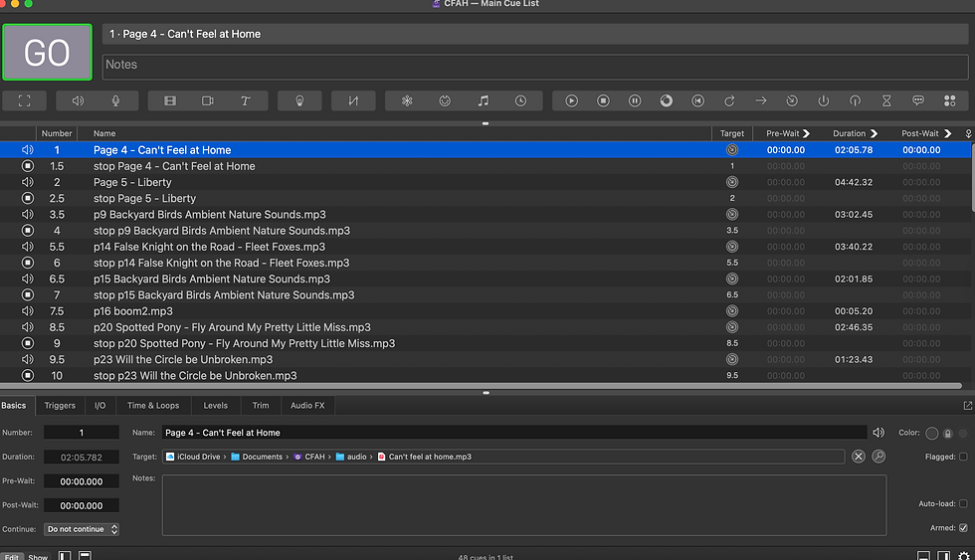The height and width of the screenshot is (560, 975).
Task: Add an Arm cue (power icon)
Action: point(824,100)
